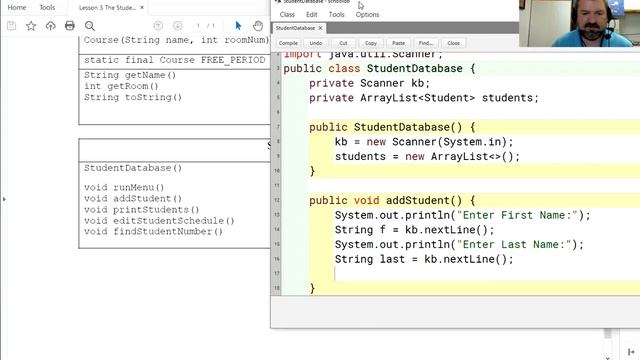
Task: Click the Copy button in editor
Action: (x=371, y=43)
